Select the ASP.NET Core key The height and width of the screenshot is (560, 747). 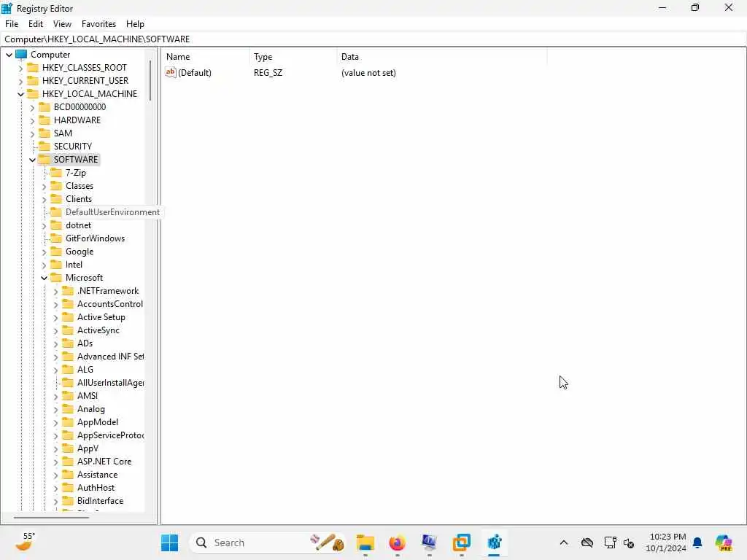point(104,462)
